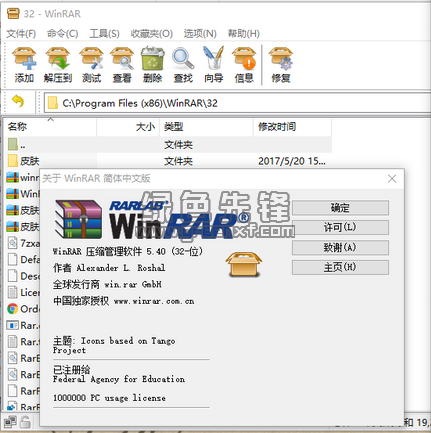The width and height of the screenshot is (431, 433).
Task: Select the Desc file icon
Action: click(x=13, y=276)
